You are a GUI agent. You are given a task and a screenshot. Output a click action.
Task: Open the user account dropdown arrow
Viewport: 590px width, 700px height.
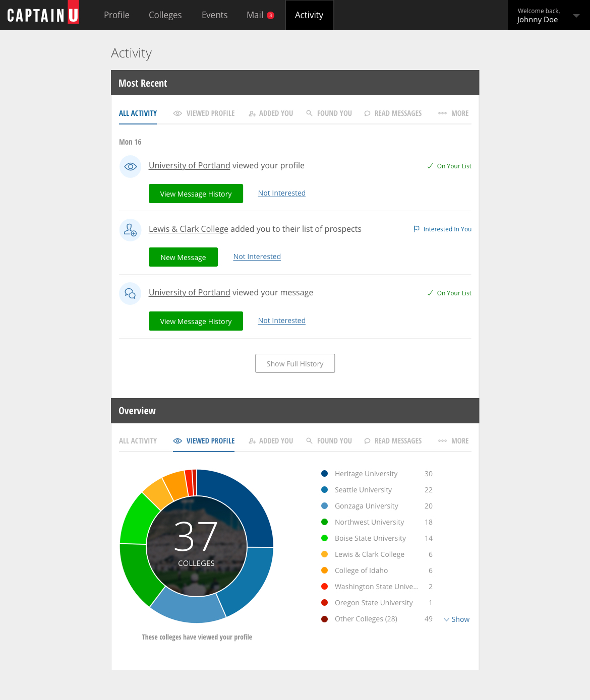[x=576, y=16]
